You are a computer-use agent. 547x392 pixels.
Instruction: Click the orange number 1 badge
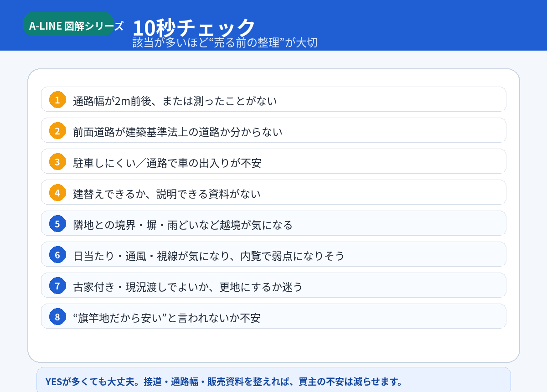coord(57,99)
